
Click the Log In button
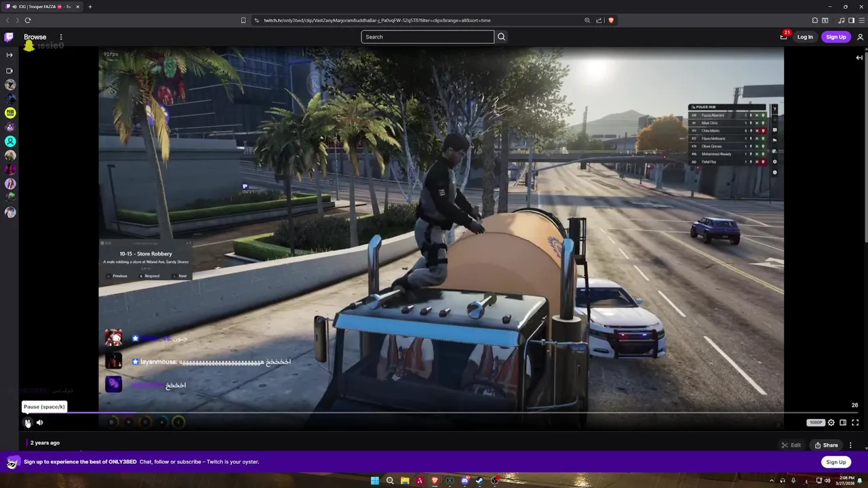[x=805, y=37]
